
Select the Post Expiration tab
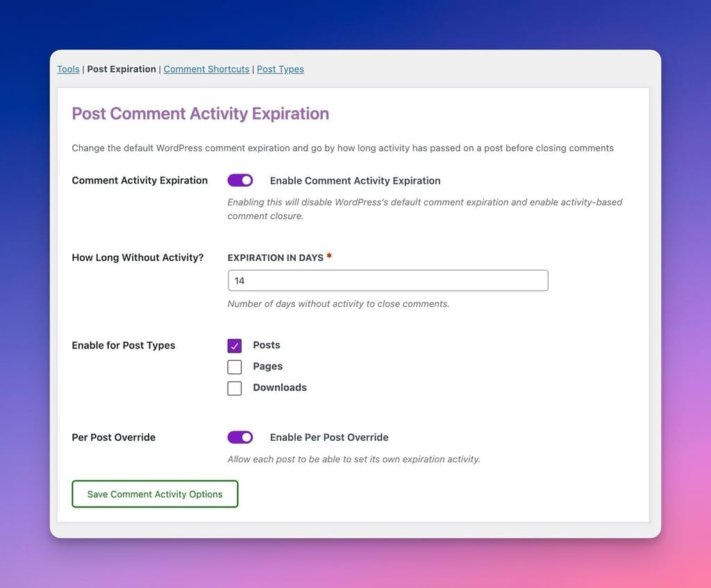(122, 69)
